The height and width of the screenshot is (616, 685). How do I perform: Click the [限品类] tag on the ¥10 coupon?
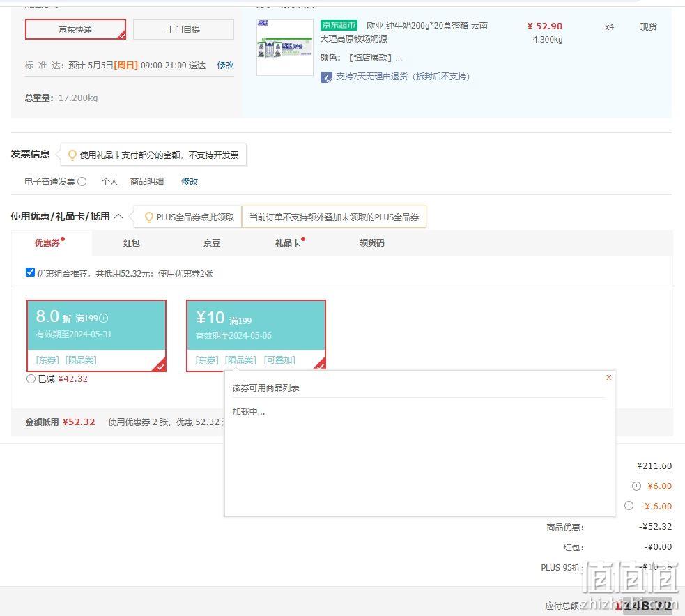[x=240, y=360]
